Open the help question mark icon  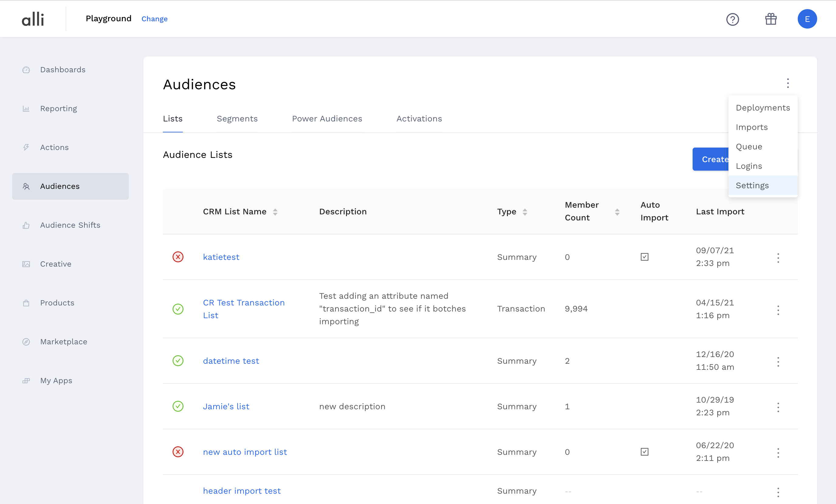point(732,19)
